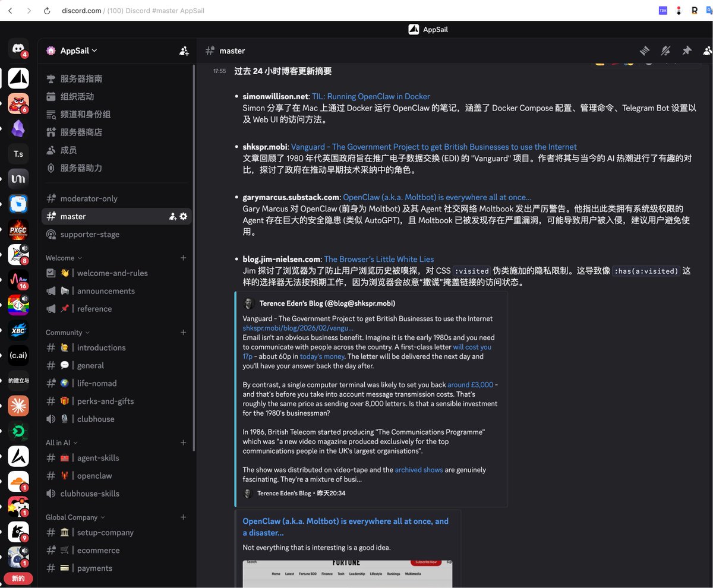This screenshot has width=713, height=588.
Task: Open 频道和身份组 channels and roles
Action: coord(116,114)
